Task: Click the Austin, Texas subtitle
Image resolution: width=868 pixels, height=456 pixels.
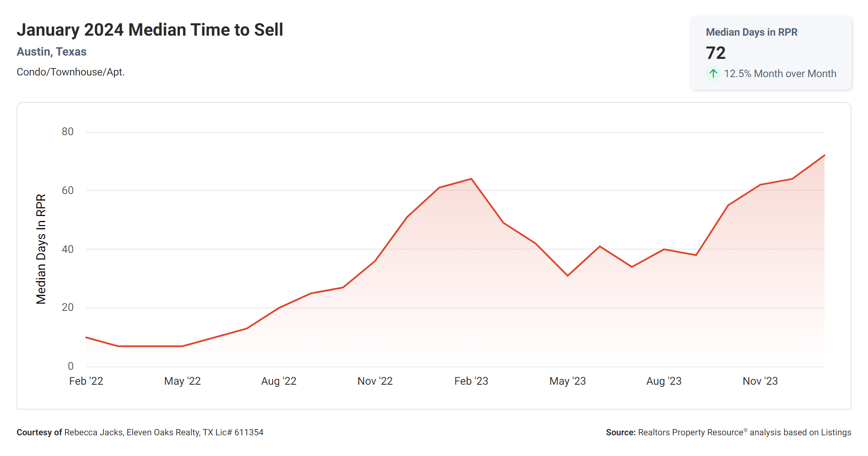Action: 51,52
